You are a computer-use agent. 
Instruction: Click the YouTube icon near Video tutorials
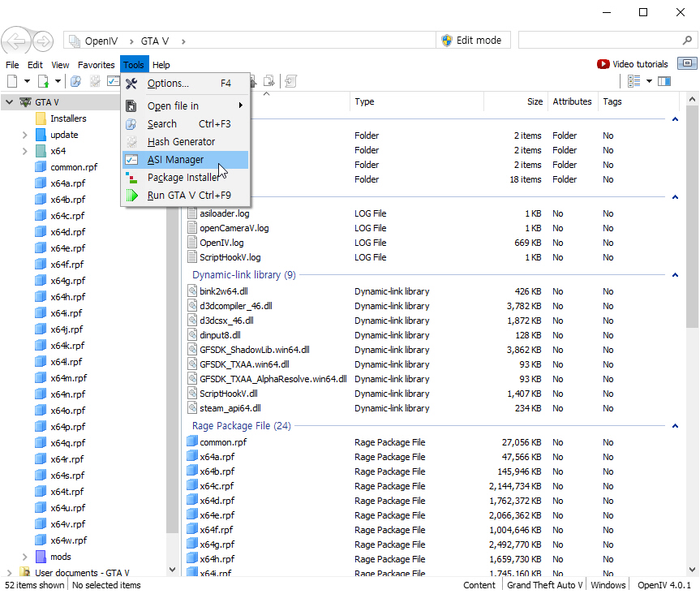[x=603, y=64]
